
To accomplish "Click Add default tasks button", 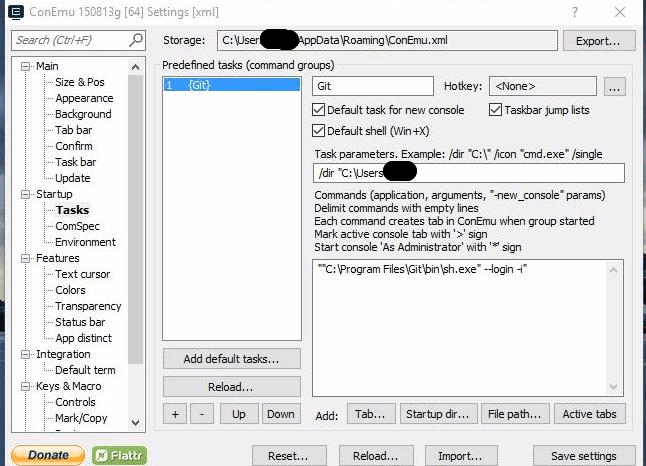I will point(231,358).
